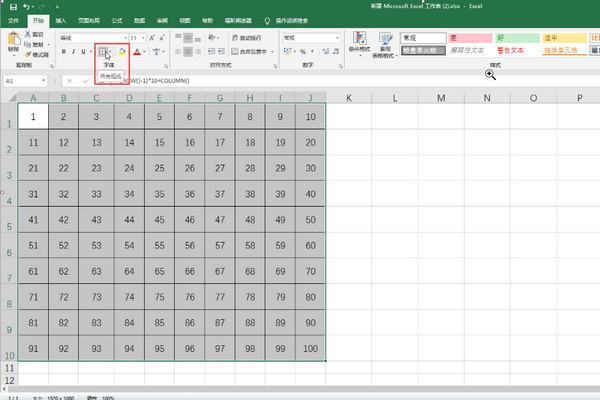Viewport: 600px width, 400px height.
Task: Click the Align Left icon
Action: [x=178, y=51]
